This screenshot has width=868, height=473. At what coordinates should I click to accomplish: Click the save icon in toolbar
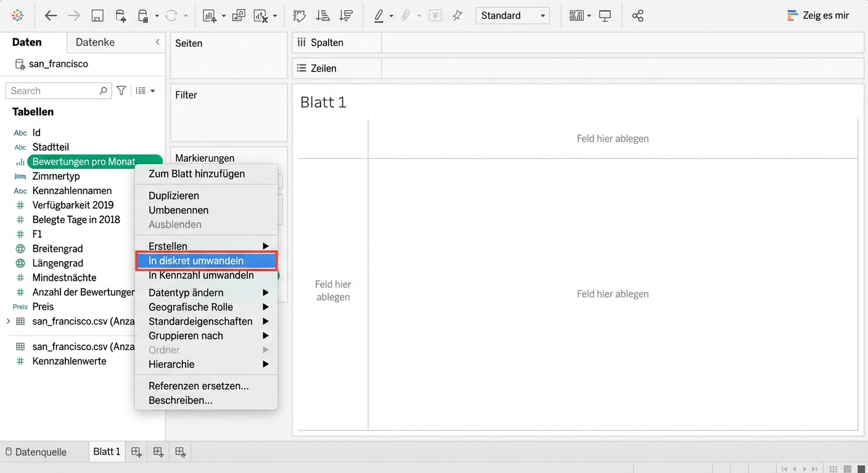click(97, 16)
